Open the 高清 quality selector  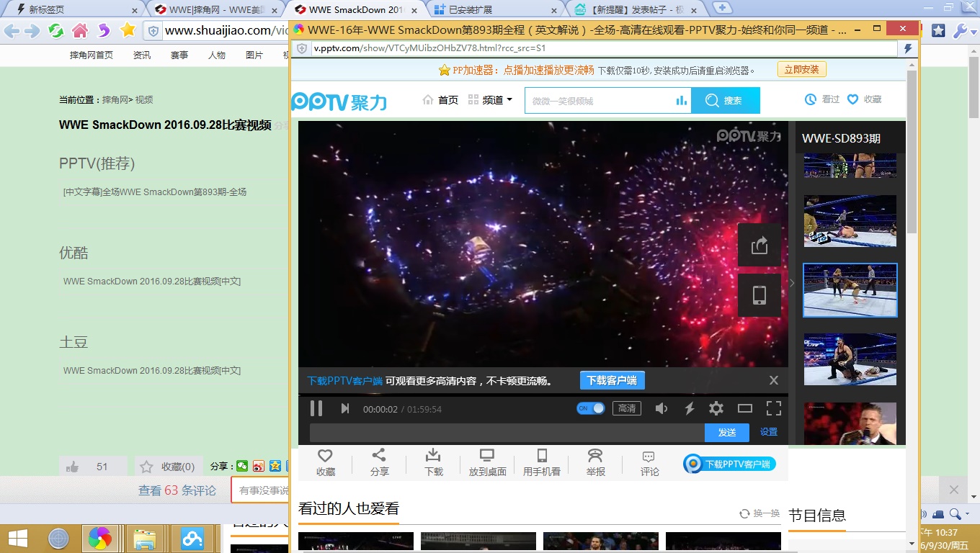point(627,408)
